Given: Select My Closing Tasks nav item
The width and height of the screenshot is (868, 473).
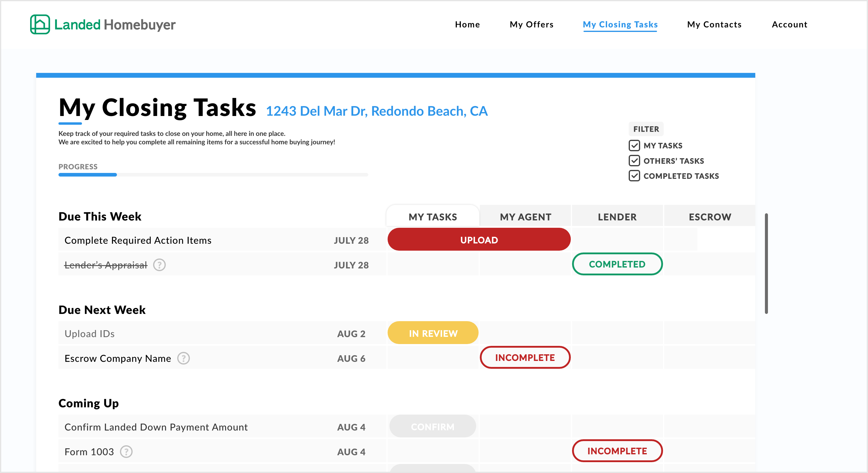Looking at the screenshot, I should (620, 25).
